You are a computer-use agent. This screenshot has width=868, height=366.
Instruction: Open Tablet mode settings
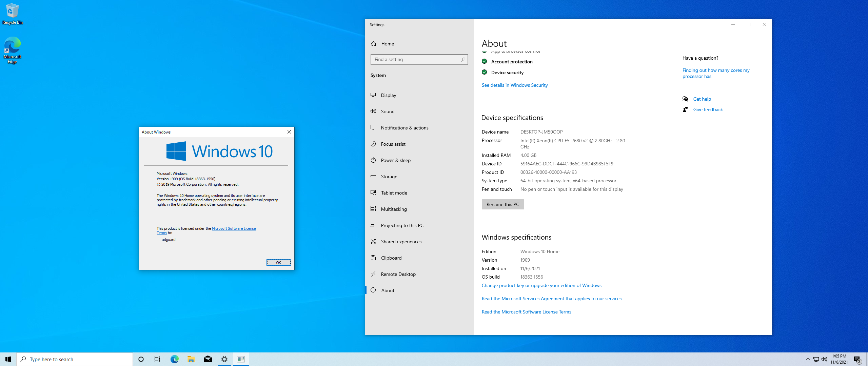pos(419,193)
